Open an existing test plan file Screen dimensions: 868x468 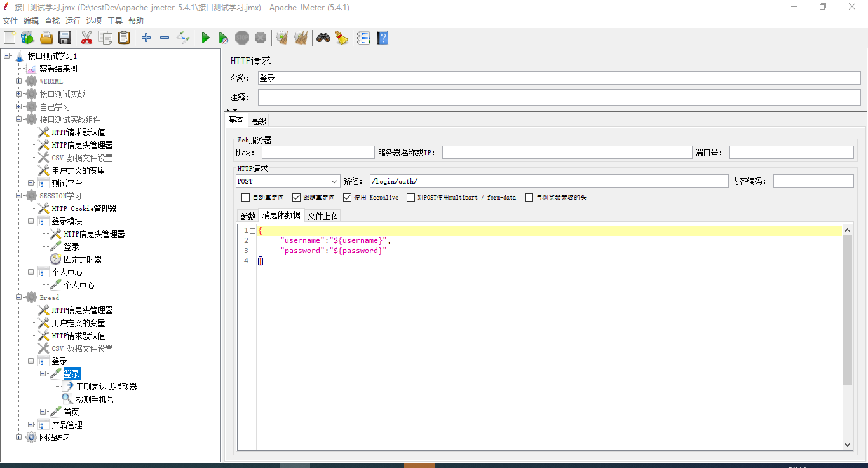pos(46,38)
